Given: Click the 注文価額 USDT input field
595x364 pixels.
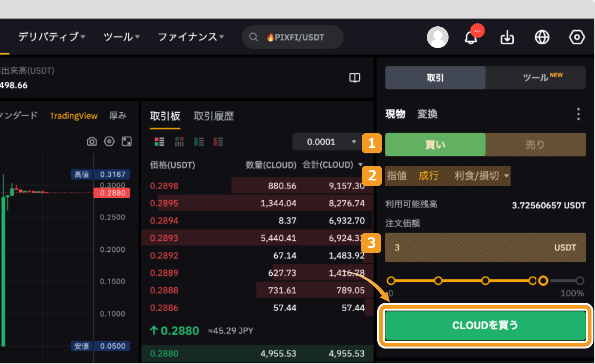Looking at the screenshot, I should tap(485, 247).
